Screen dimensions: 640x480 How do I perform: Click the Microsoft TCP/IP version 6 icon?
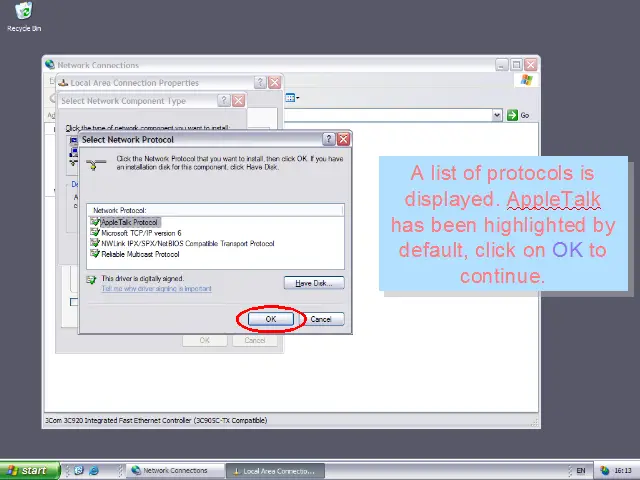tap(95, 233)
